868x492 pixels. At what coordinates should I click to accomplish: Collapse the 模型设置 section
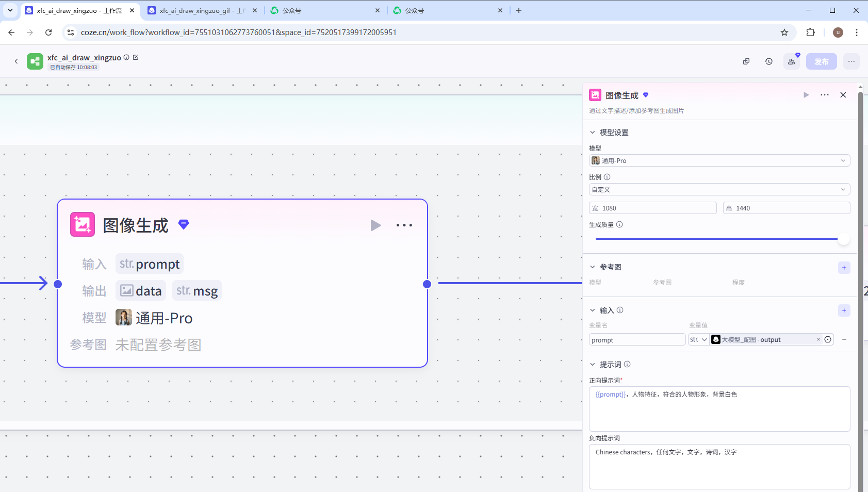tap(593, 133)
